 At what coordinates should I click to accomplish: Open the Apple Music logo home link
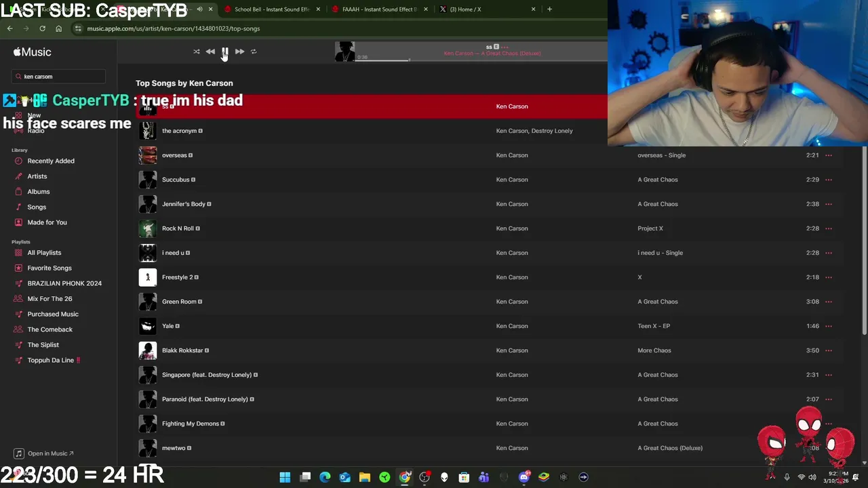click(x=32, y=52)
